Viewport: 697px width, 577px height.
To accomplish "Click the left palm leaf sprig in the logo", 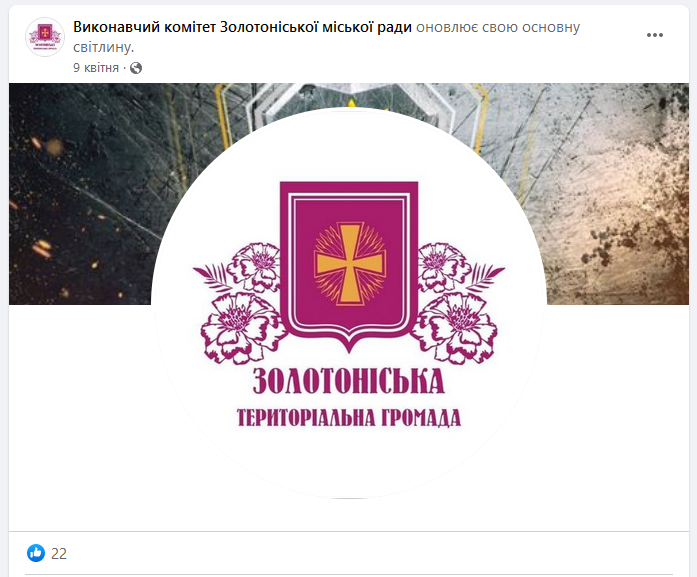I will point(212,276).
